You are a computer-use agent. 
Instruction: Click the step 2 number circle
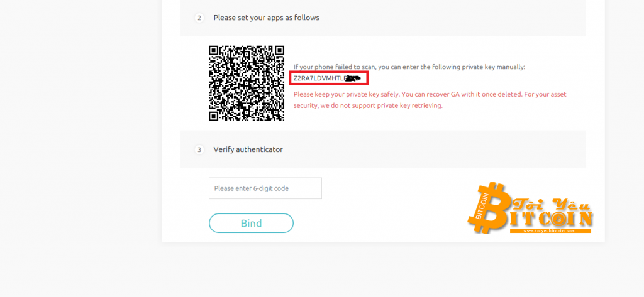(199, 18)
